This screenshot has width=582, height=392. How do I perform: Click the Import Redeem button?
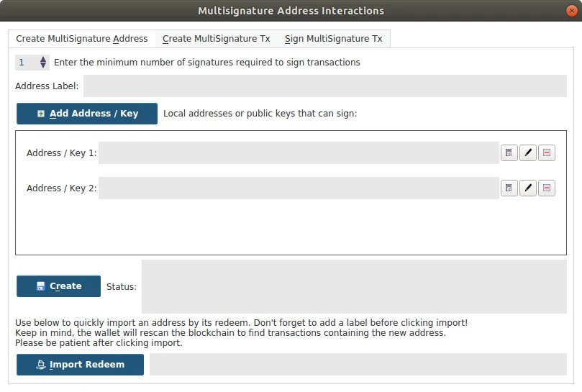tap(80, 365)
